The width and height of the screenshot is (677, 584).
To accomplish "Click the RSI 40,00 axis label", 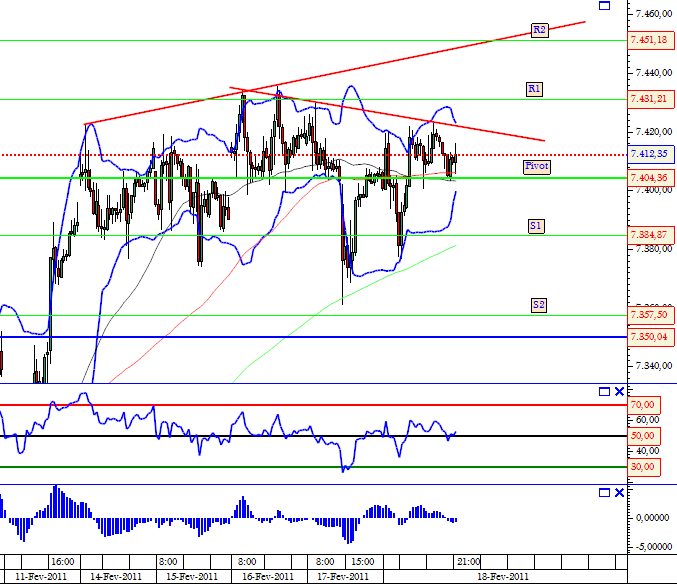I will click(x=648, y=451).
